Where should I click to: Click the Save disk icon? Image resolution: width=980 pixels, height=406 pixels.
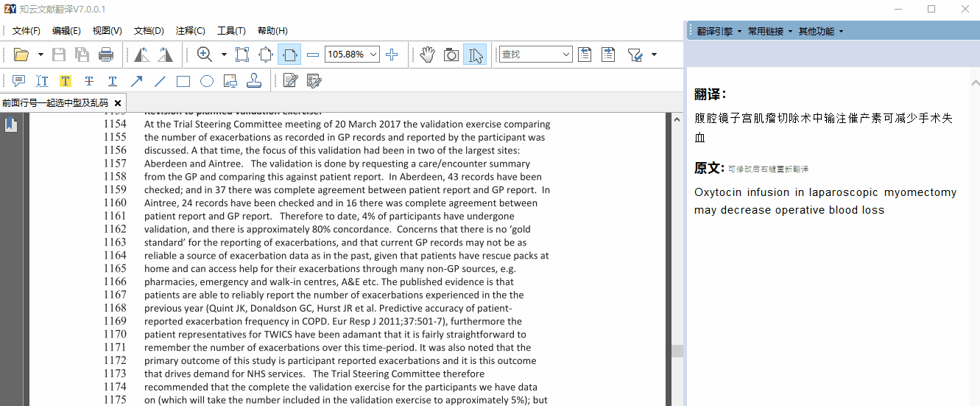pyautogui.click(x=59, y=55)
